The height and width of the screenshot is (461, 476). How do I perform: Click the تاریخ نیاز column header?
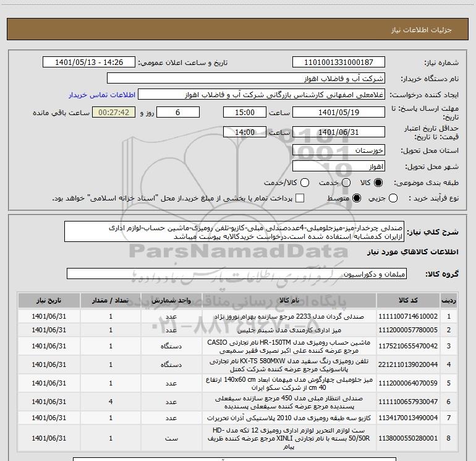49,300
